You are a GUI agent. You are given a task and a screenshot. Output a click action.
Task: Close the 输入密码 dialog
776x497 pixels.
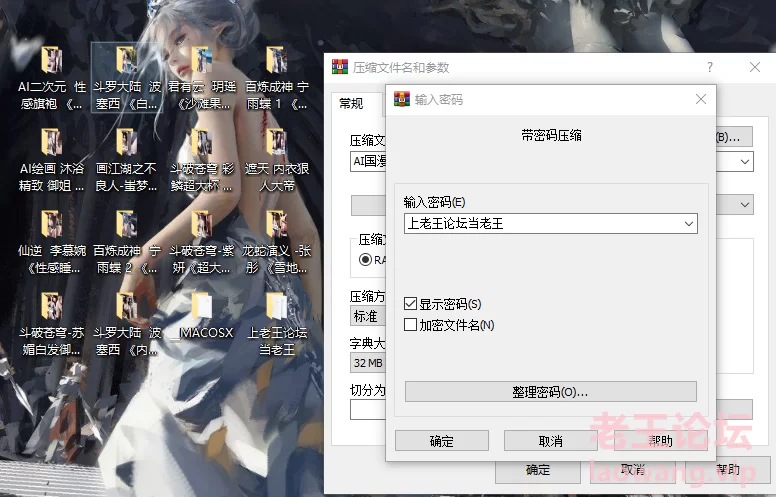pos(701,99)
